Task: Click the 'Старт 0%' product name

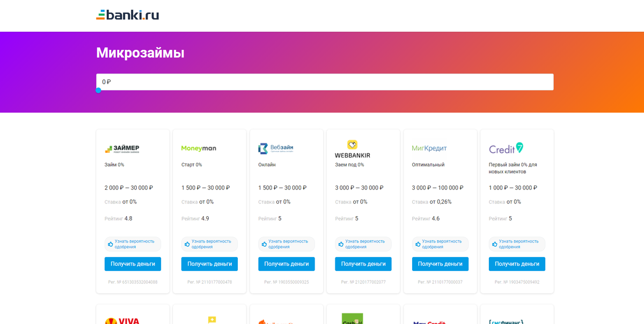Action: click(192, 165)
